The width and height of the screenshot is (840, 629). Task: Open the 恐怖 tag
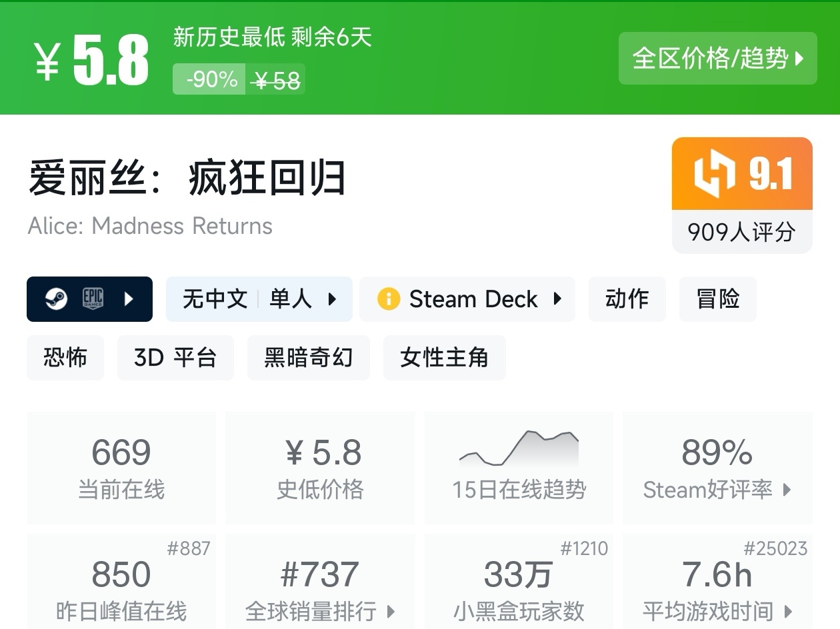coord(65,358)
